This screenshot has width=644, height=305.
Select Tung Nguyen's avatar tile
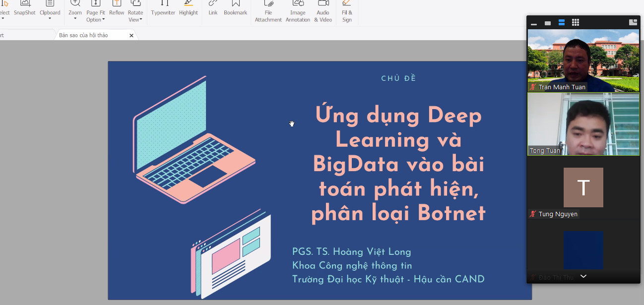(583, 187)
